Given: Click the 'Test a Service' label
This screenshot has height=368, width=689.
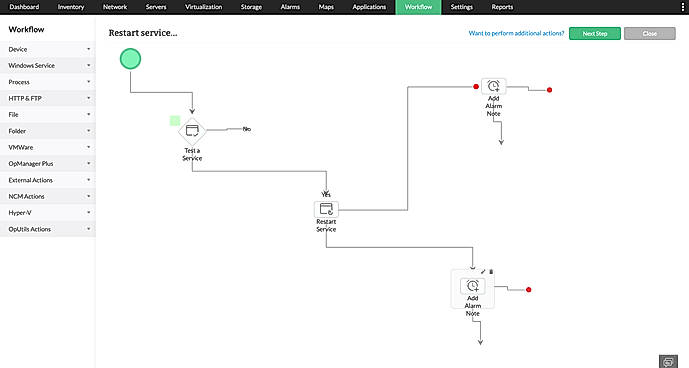Looking at the screenshot, I should click(x=192, y=154).
